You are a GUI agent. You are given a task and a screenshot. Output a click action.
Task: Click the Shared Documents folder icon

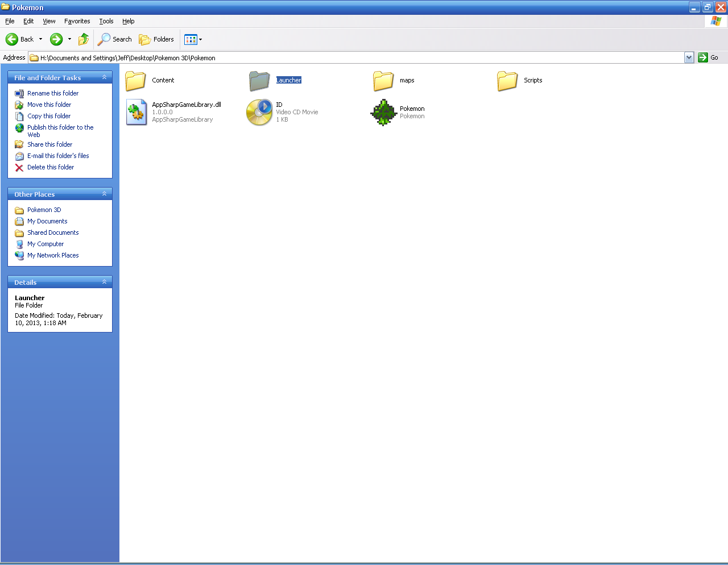click(19, 232)
